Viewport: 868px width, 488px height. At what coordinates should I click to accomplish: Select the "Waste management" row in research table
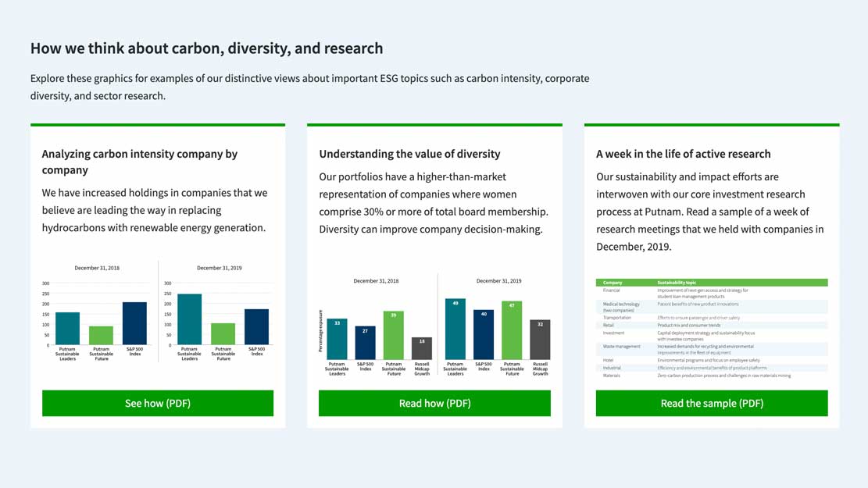coord(711,349)
